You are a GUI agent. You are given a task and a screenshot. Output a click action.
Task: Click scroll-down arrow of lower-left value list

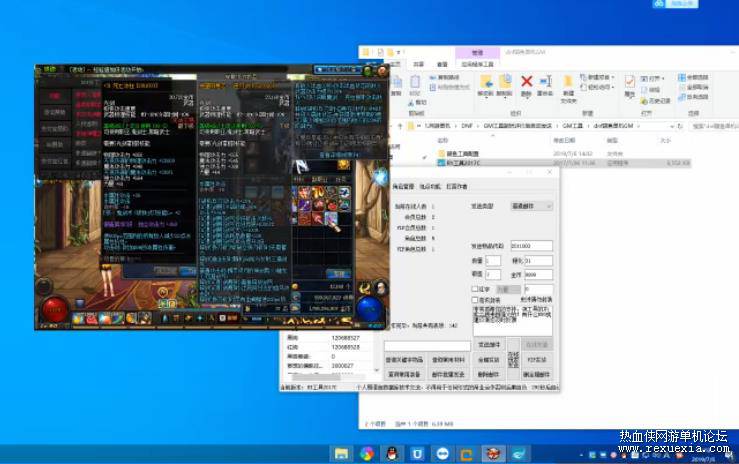(x=376, y=370)
